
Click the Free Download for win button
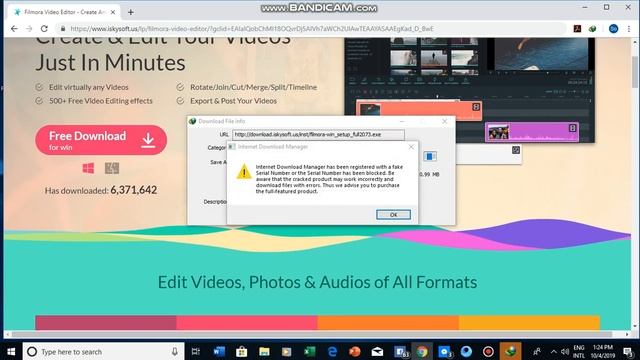[101, 140]
